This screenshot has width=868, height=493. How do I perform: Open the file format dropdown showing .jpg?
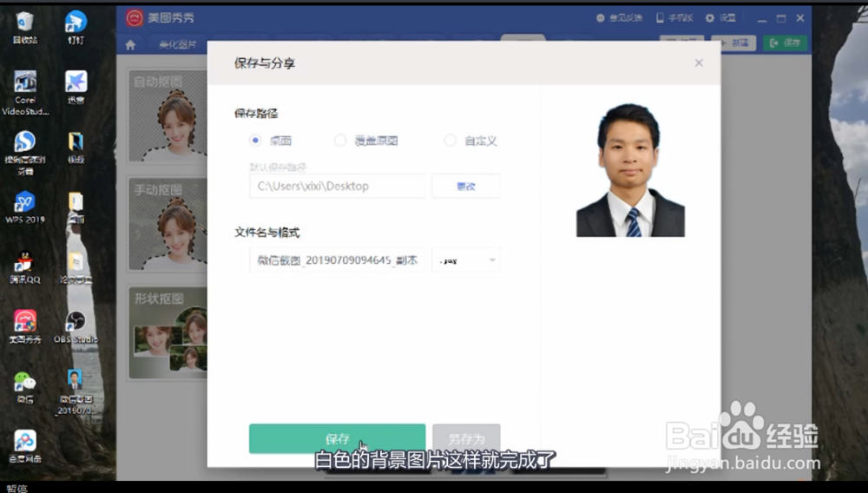[x=466, y=260]
